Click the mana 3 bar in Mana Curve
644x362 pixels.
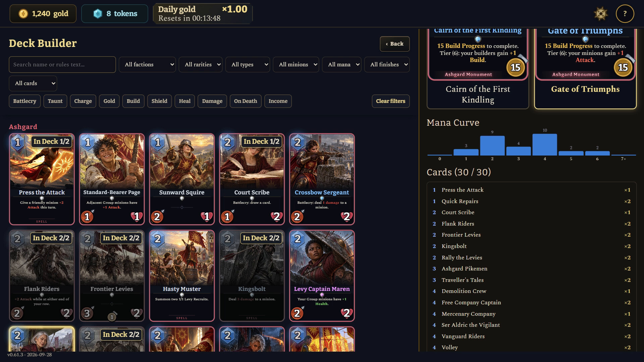(x=518, y=151)
